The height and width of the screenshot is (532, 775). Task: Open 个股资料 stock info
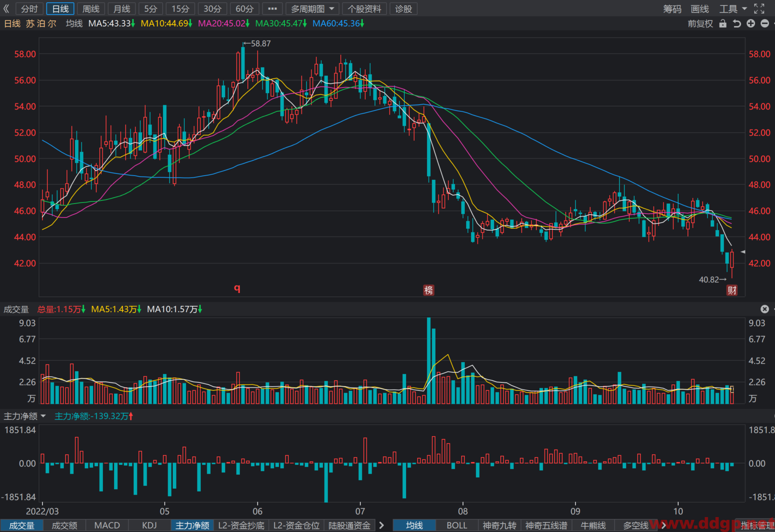364,9
